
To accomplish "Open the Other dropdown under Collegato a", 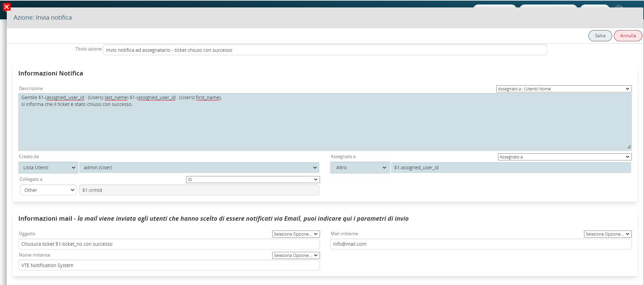I will pos(48,190).
